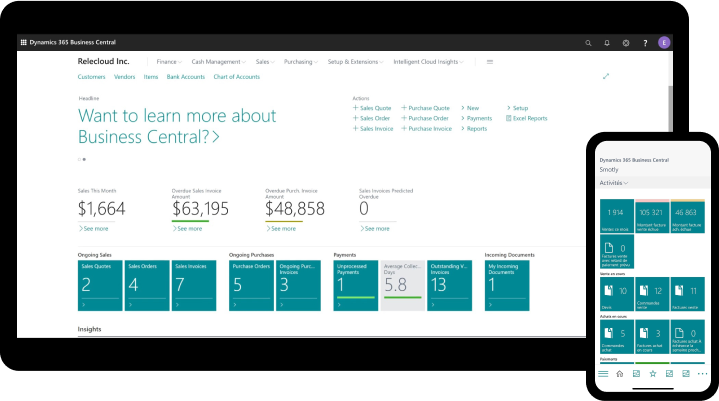Click the search magnifier icon in top bar
Viewport: 719px width, 401px height.
(588, 43)
